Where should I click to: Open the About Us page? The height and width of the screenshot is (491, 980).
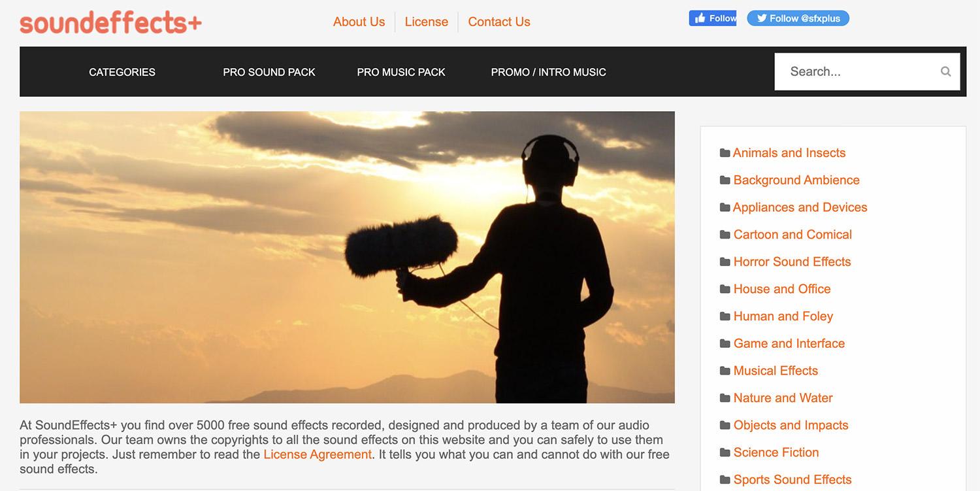click(359, 22)
